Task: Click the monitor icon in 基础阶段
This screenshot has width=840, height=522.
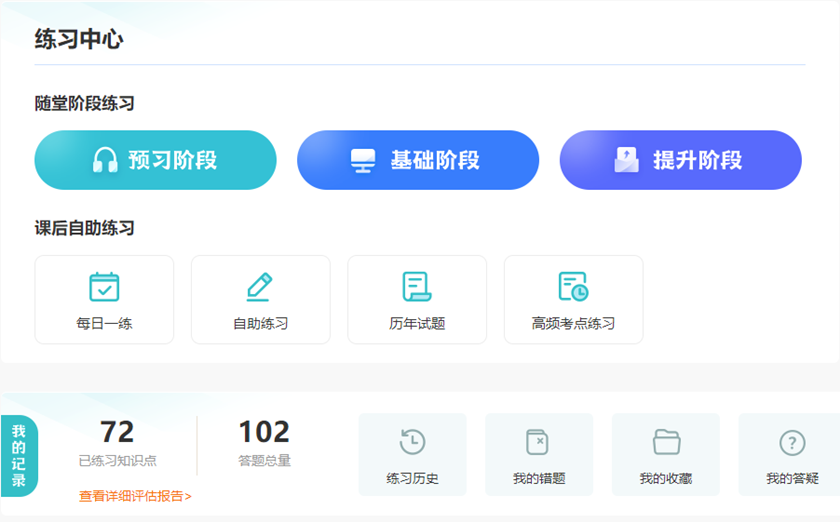Action: pos(363,160)
